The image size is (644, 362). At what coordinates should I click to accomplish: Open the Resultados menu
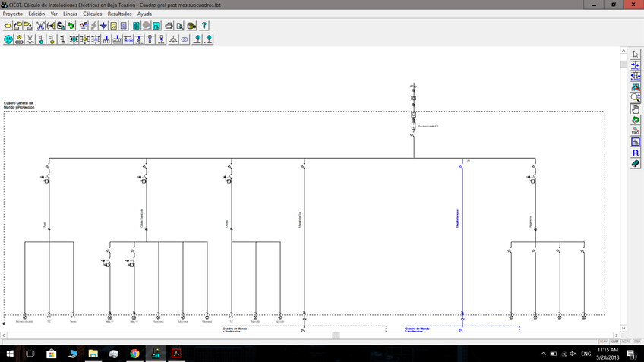(x=119, y=14)
